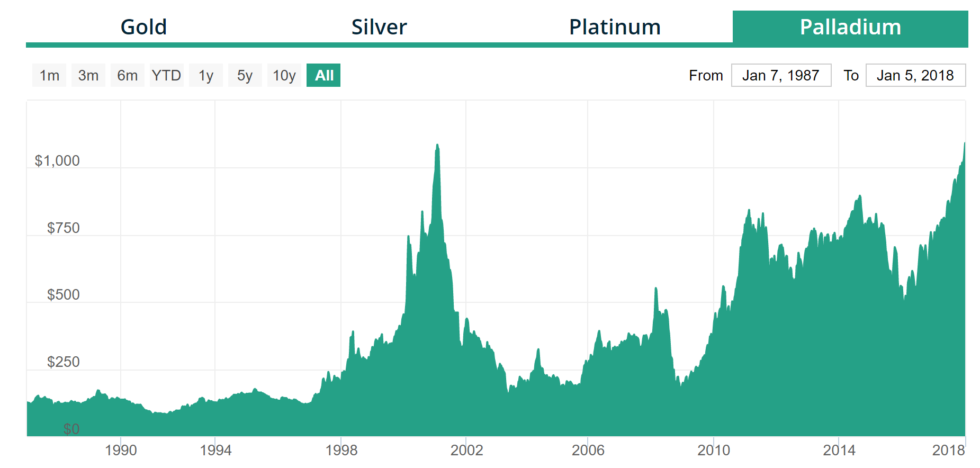
Task: Display the 10y price range
Action: [x=284, y=75]
